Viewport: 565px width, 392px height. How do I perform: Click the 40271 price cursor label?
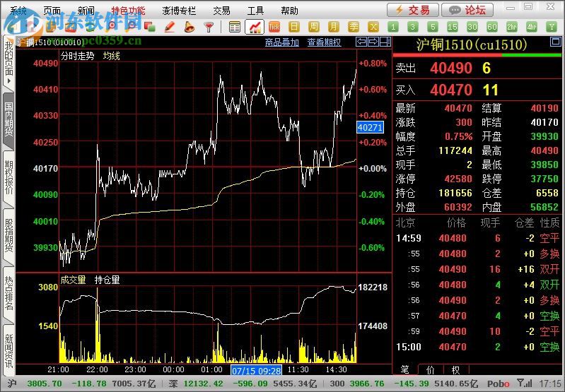(x=370, y=127)
